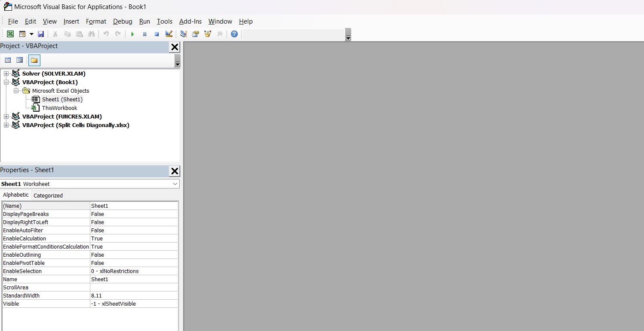Click the empty ScrollArea value field

(134, 287)
